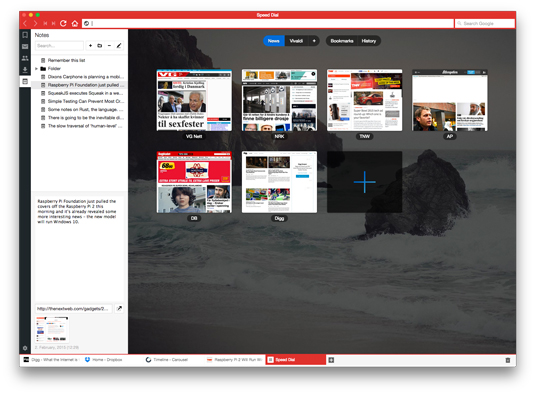
Task: Open the Notes panel icon
Action: (x=25, y=81)
